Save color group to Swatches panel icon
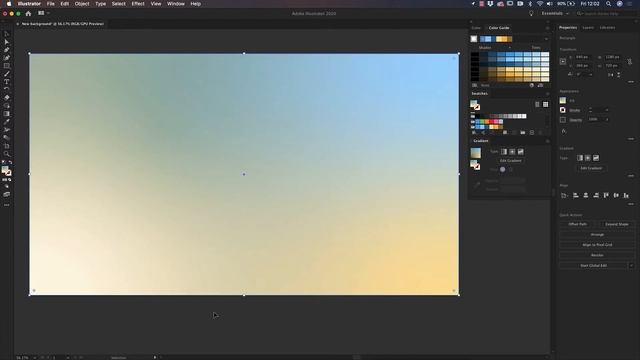The height and width of the screenshot is (360, 640). click(x=540, y=85)
